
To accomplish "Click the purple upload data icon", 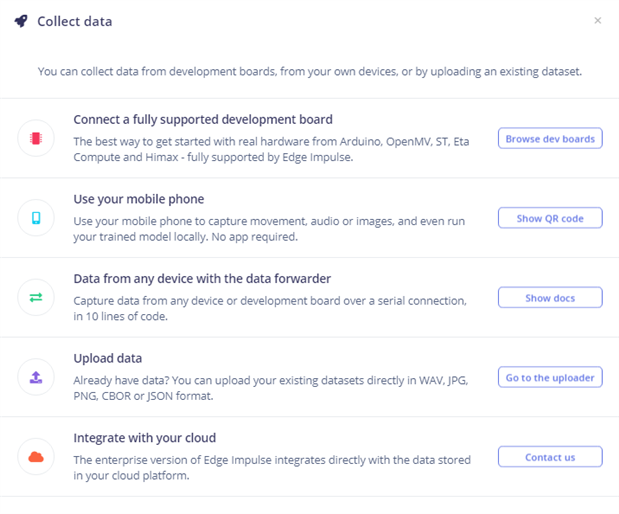I will (x=36, y=377).
